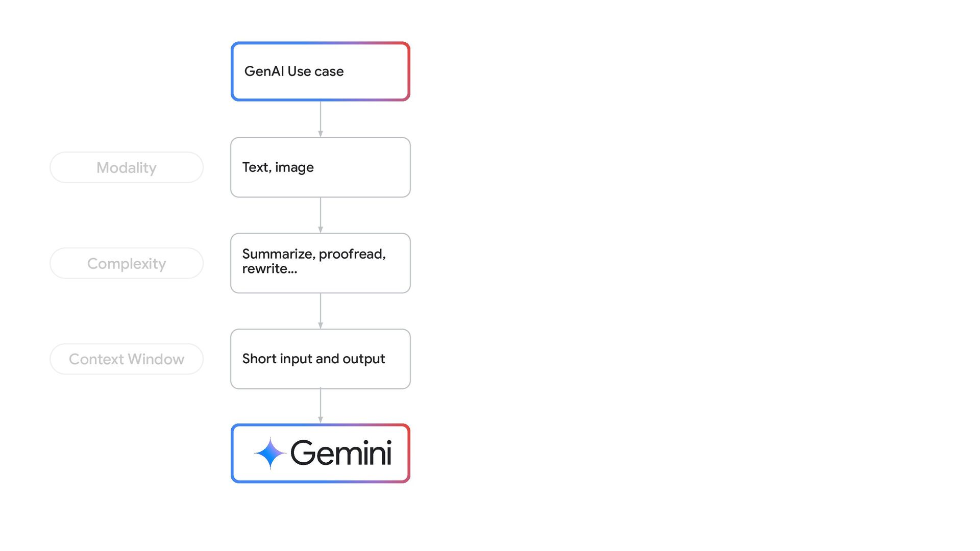The image size is (980, 551).
Task: Click arrow between Text, image and Summarize
Action: tap(321, 215)
